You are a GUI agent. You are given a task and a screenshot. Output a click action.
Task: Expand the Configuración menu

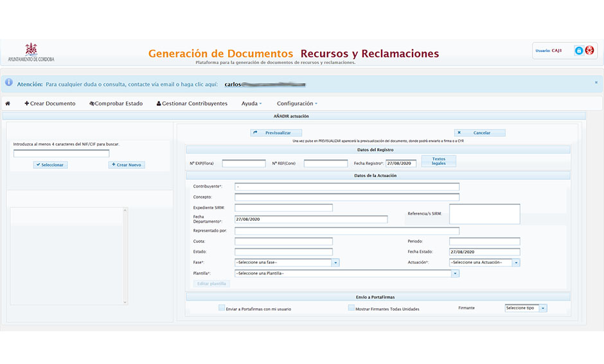tap(297, 103)
